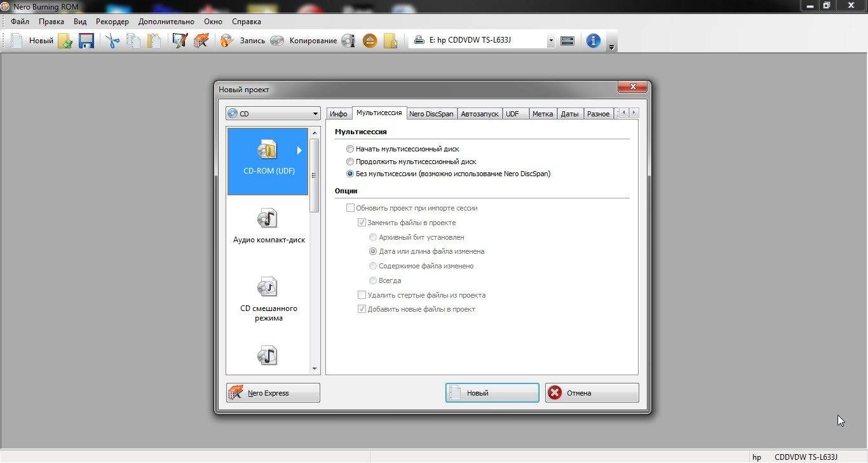Open the Справка menu
This screenshot has height=463, width=868.
(x=247, y=22)
